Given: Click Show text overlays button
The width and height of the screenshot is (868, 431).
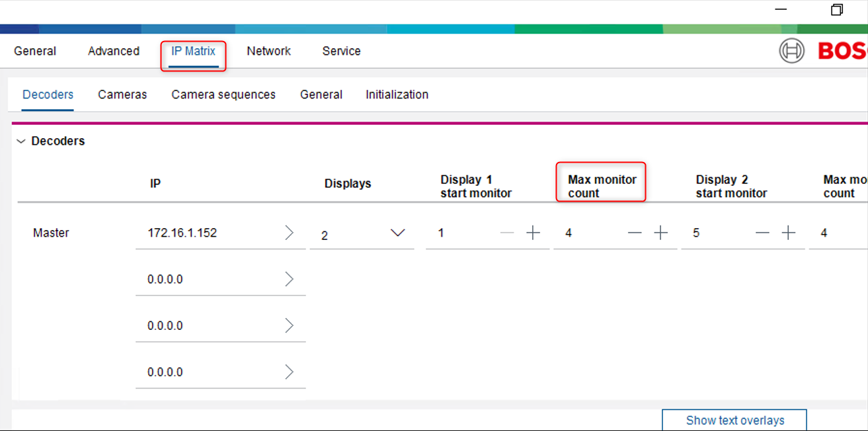Looking at the screenshot, I should (x=734, y=420).
